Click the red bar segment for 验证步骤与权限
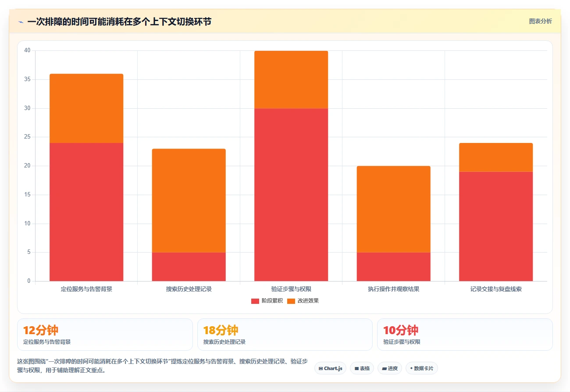 [291, 195]
